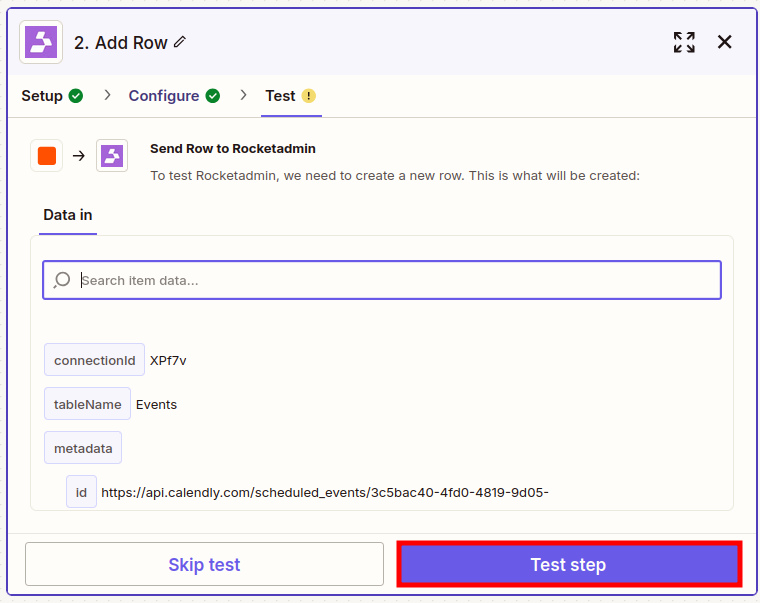Image resolution: width=760 pixels, height=603 pixels.
Task: Open the Setup tab
Action: tap(52, 96)
